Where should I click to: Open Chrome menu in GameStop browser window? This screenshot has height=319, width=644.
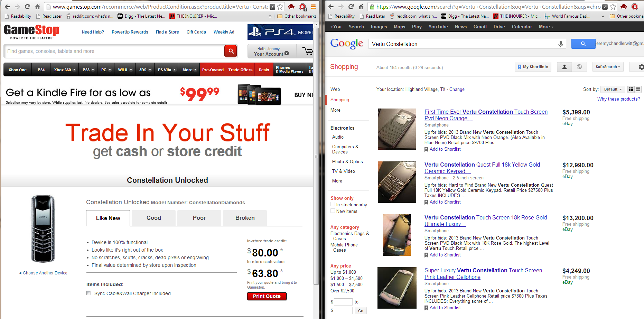(313, 7)
